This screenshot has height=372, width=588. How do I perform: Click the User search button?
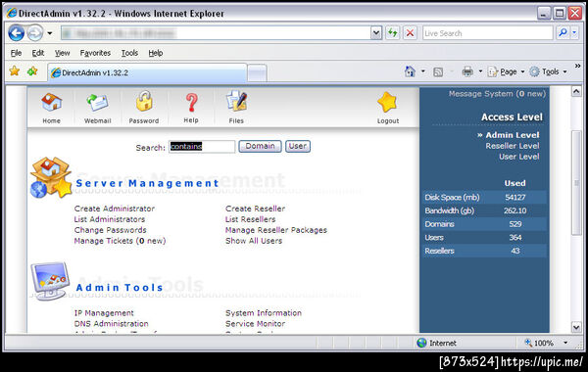coord(298,146)
